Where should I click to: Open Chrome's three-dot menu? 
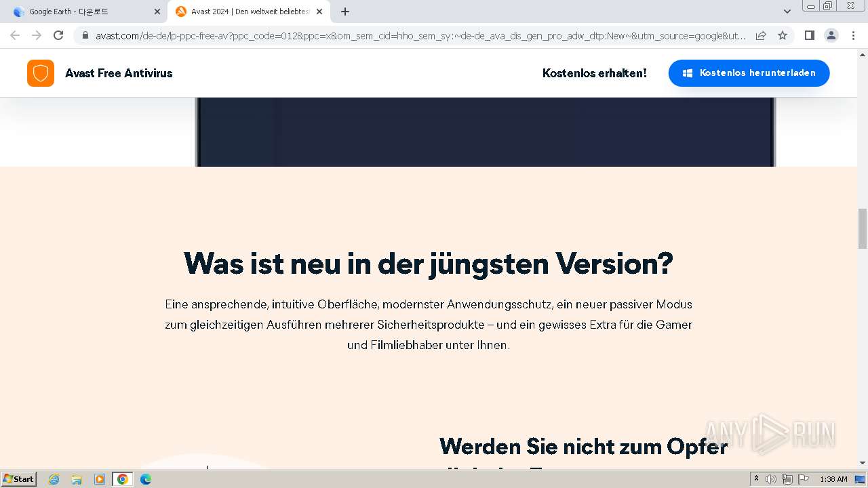[x=852, y=35]
